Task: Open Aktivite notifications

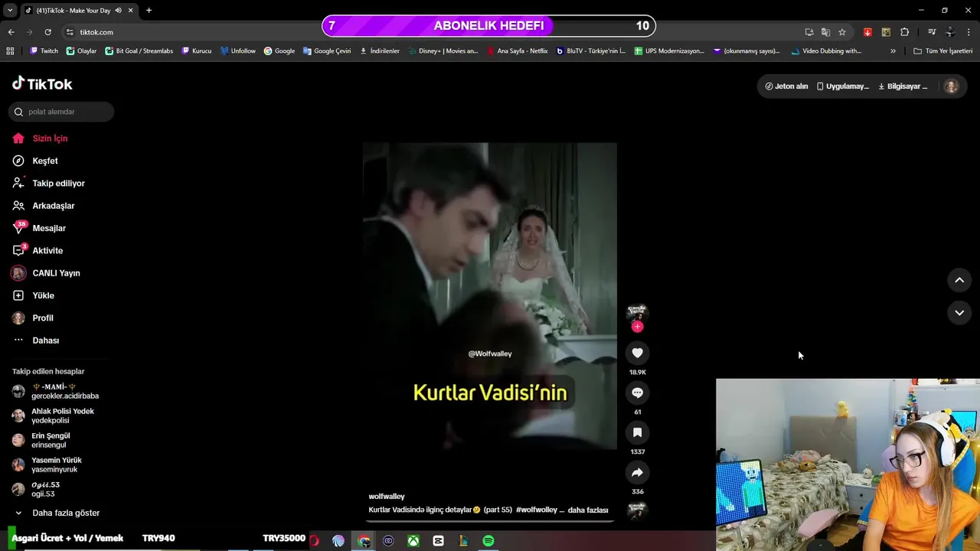Action: pyautogui.click(x=38, y=251)
